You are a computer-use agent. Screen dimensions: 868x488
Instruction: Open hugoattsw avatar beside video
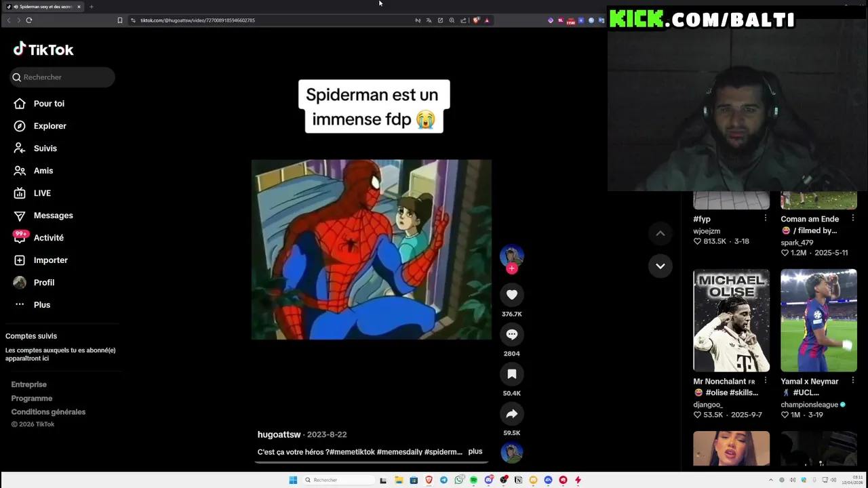(x=512, y=256)
